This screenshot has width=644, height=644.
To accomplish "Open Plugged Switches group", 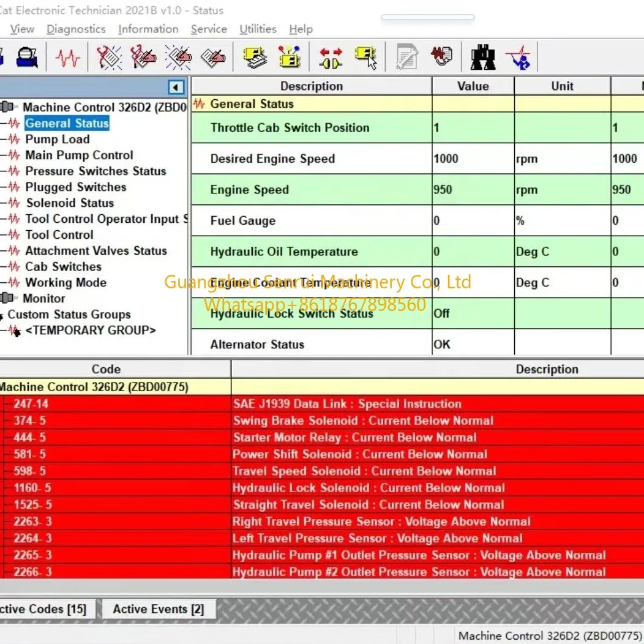I will 75,187.
